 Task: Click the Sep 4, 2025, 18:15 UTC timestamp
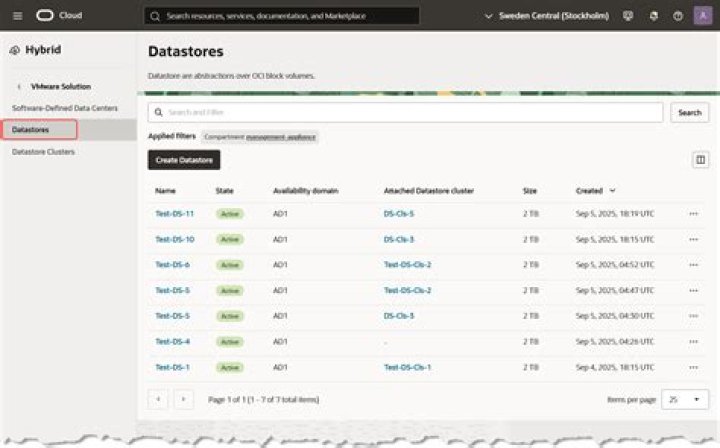[615, 367]
